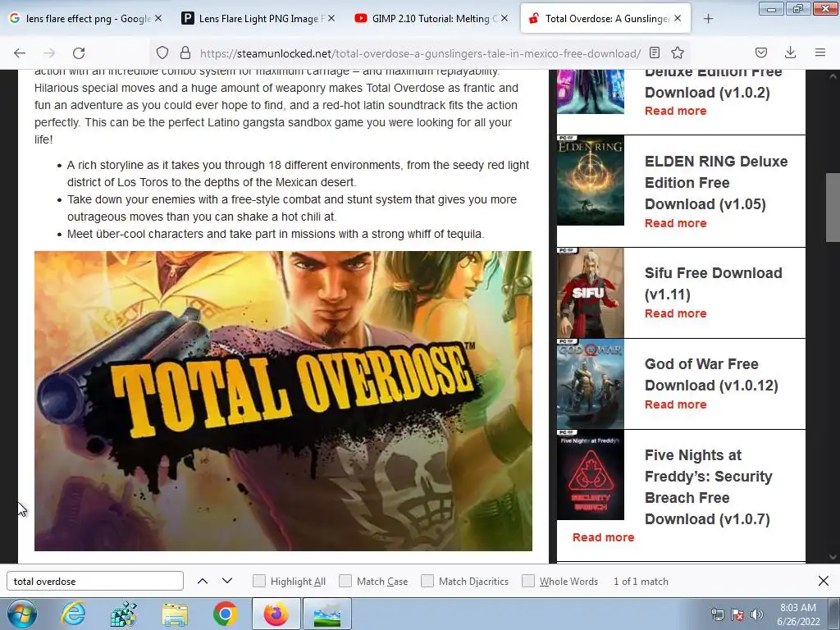Viewport: 840px width, 630px height.
Task: Close the Lens Flare Light PNG tab
Action: point(331,18)
